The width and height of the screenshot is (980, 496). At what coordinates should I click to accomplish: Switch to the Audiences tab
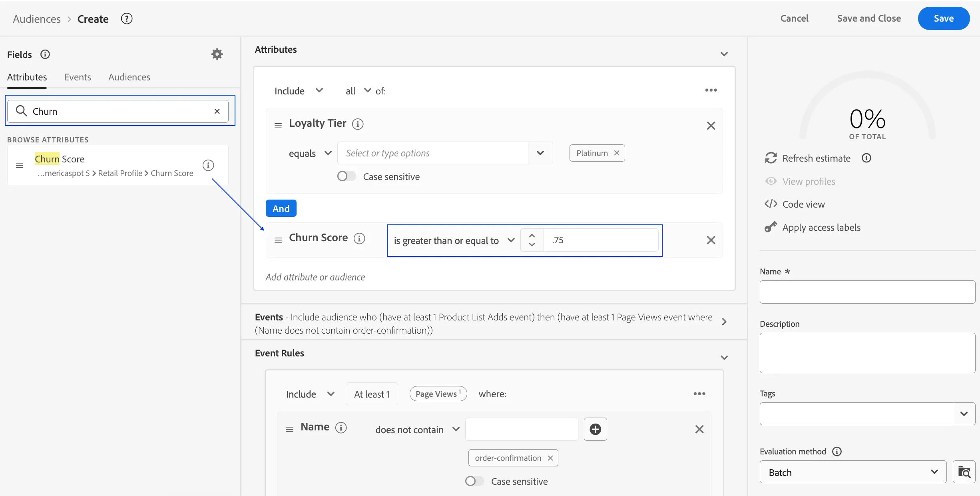click(129, 77)
